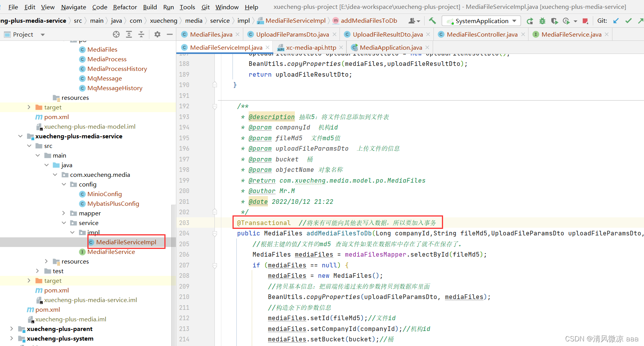Open the Navigate menu

point(74,7)
